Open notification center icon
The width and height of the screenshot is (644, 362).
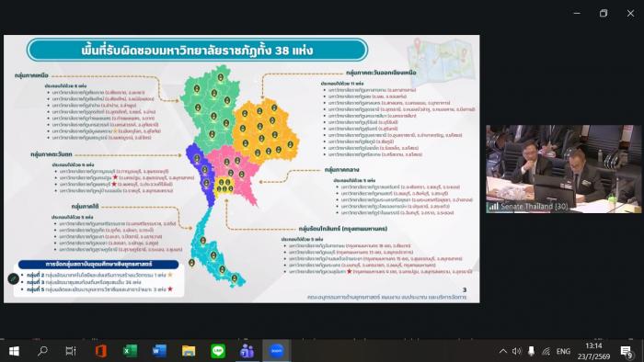pos(627,352)
